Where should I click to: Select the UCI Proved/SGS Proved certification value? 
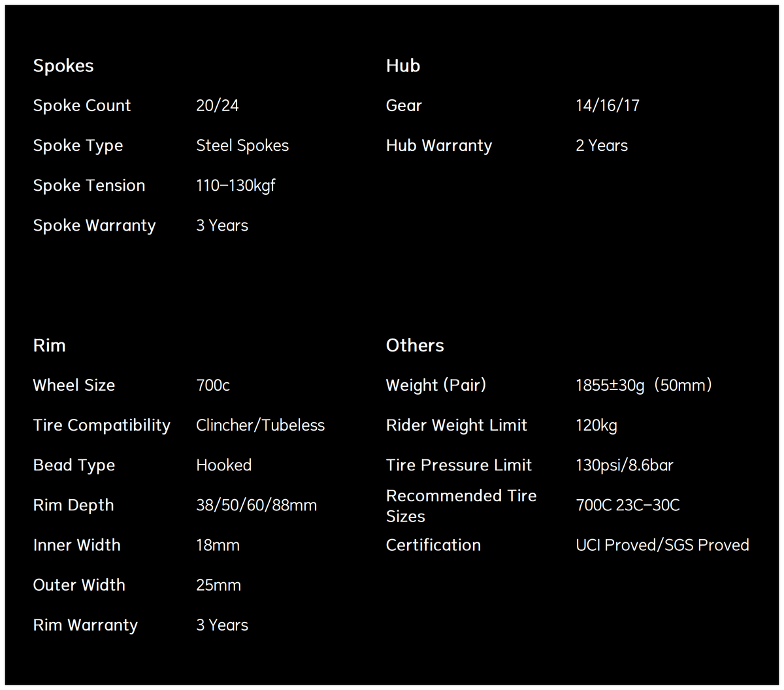[x=662, y=545]
